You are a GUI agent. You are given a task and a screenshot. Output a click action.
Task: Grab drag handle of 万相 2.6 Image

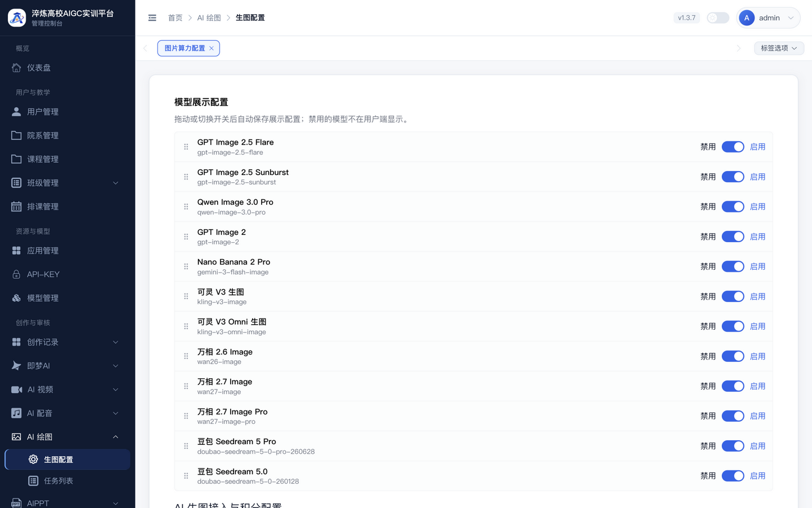pos(186,356)
